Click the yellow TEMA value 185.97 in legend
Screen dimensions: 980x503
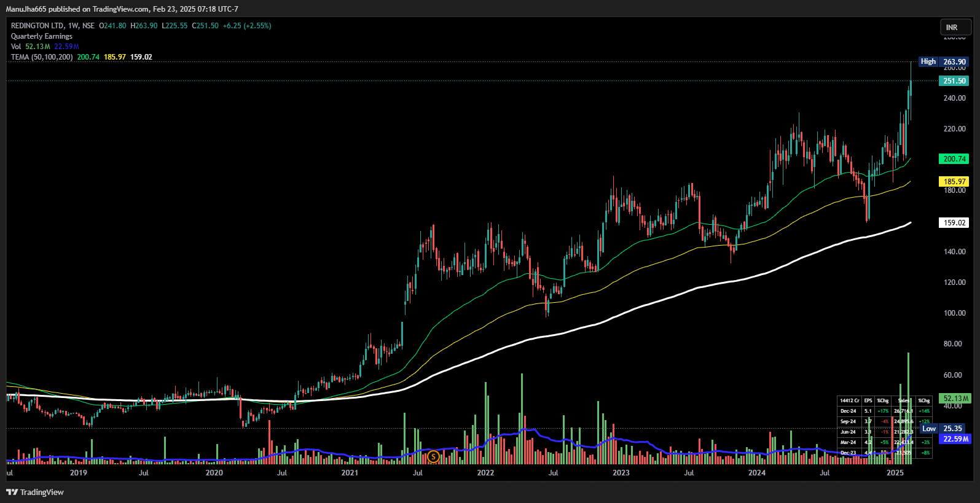point(115,57)
